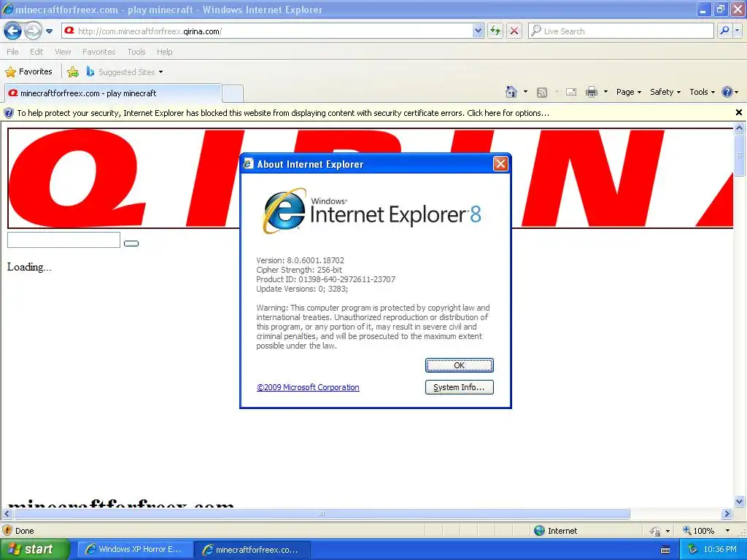Viewport: 747px width, 560px height.
Task: Click the Loading... page text
Action: click(29, 267)
